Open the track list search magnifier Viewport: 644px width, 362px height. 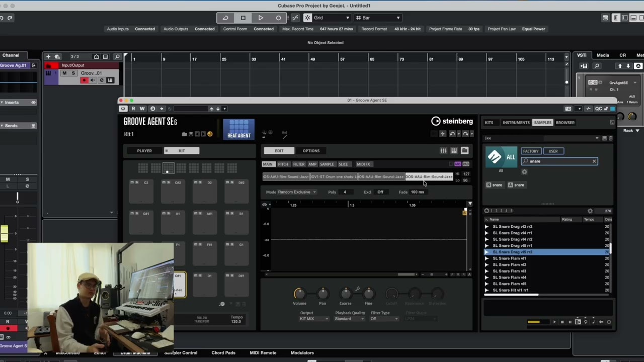click(117, 56)
